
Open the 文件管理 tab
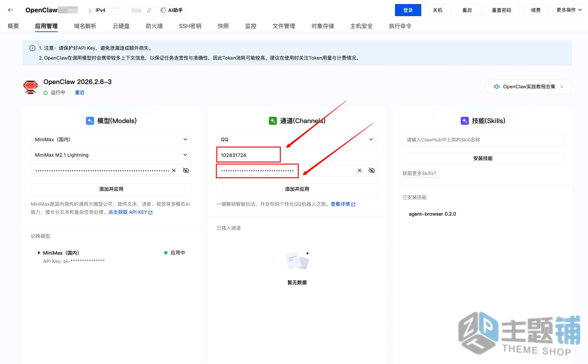[x=284, y=26]
